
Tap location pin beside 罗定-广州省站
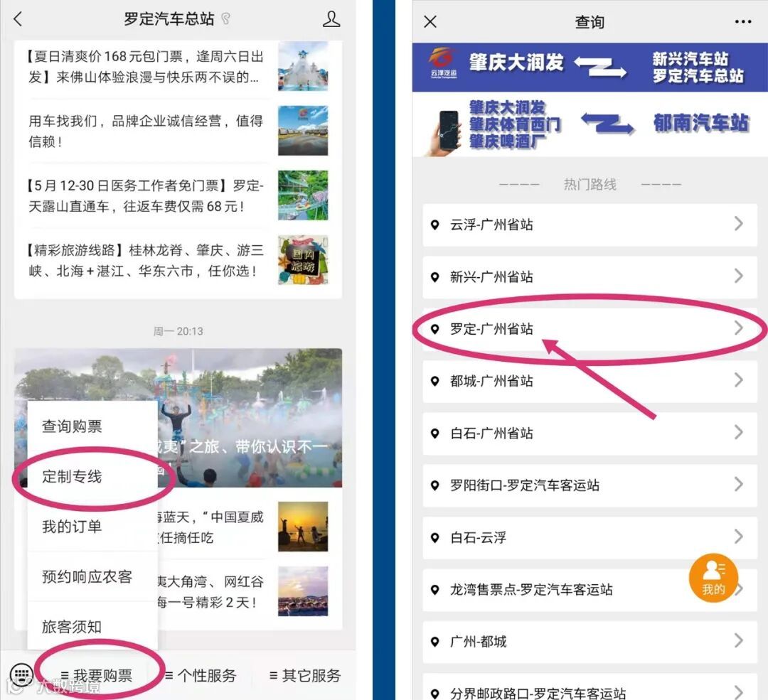(x=434, y=329)
